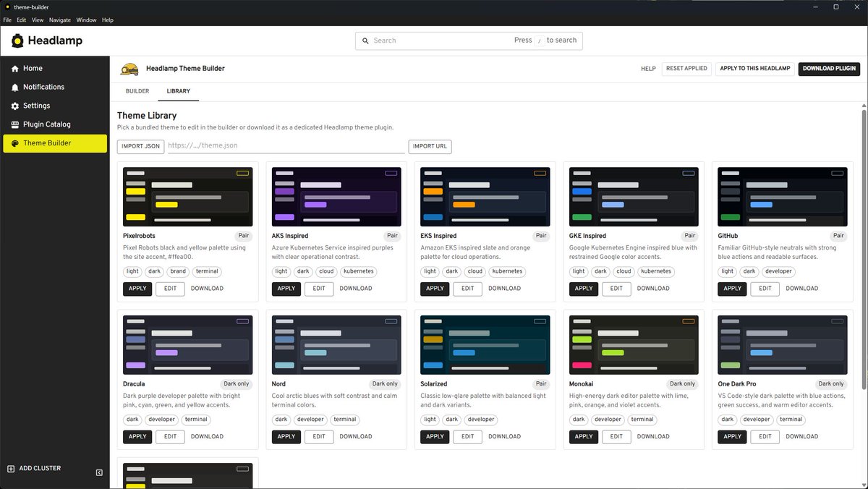
Task: Collapse the sidebar with the arrow icon
Action: tap(99, 472)
